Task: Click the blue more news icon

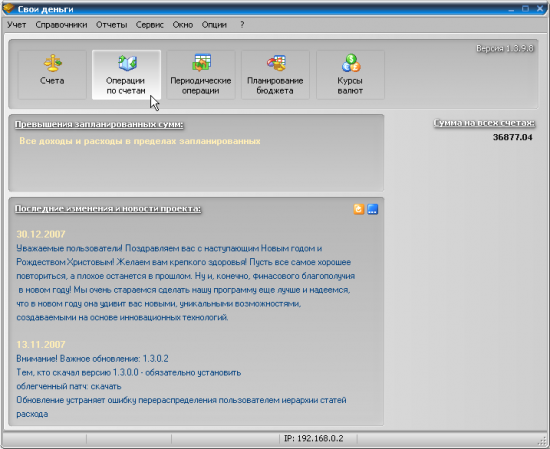Action: 373,209
